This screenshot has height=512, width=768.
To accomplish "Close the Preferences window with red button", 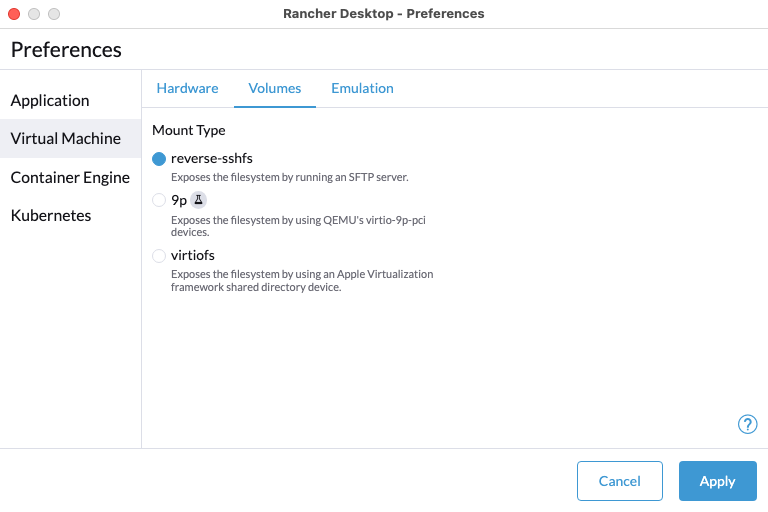I will coord(13,14).
